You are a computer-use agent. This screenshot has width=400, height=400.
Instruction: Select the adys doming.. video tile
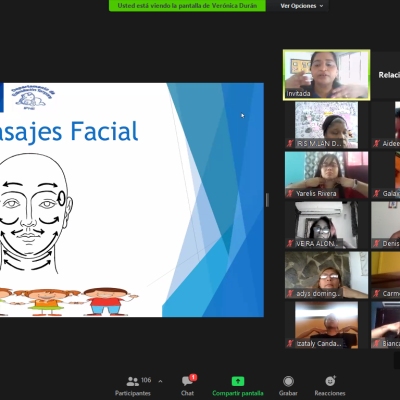326,275
